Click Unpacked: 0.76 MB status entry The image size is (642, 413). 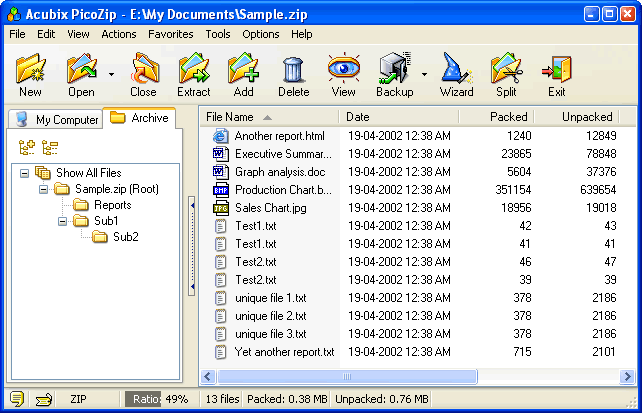point(382,399)
